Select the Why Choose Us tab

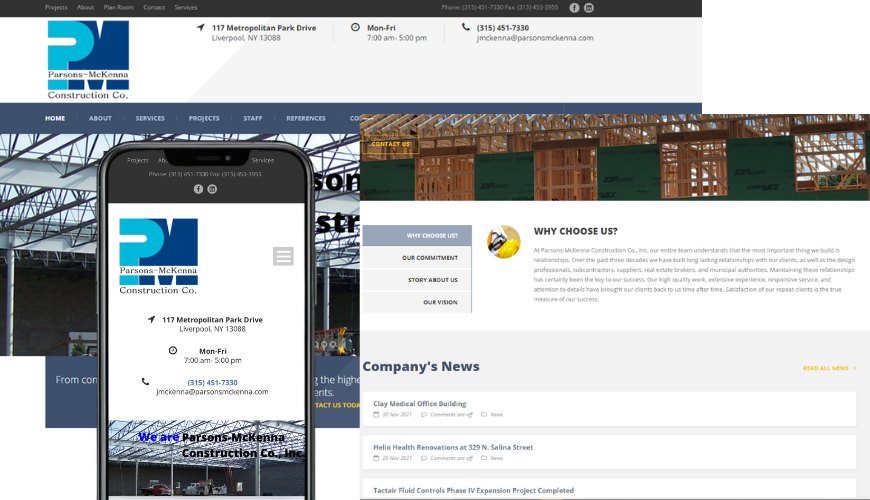click(x=417, y=236)
